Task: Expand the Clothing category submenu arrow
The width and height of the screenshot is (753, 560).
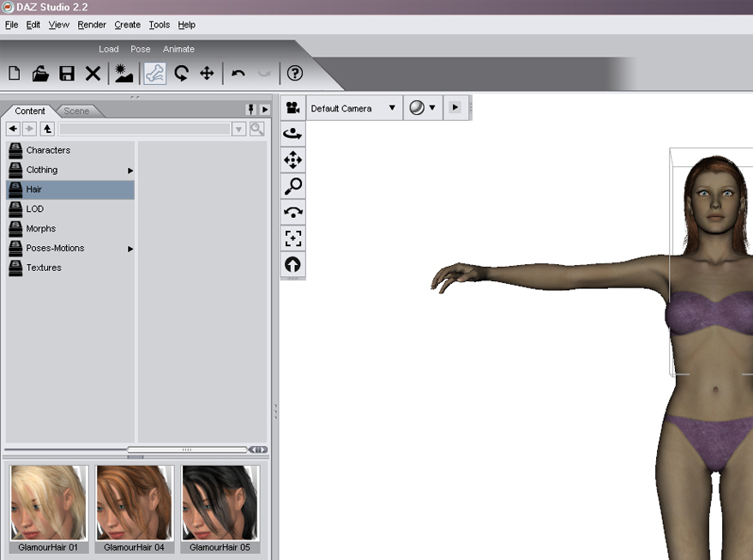Action: pyautogui.click(x=131, y=171)
